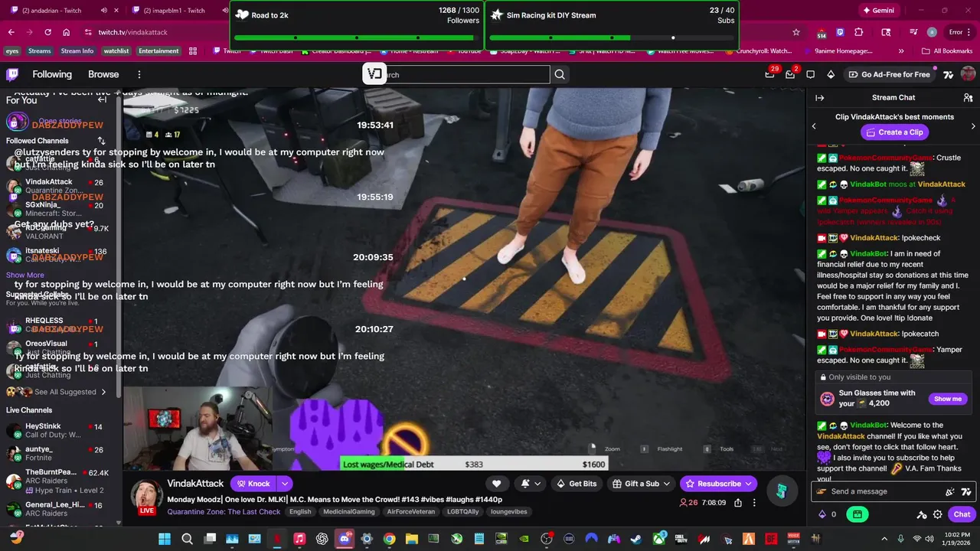Click Get Bits under the stream
The width and height of the screenshot is (980, 551).
(576, 484)
